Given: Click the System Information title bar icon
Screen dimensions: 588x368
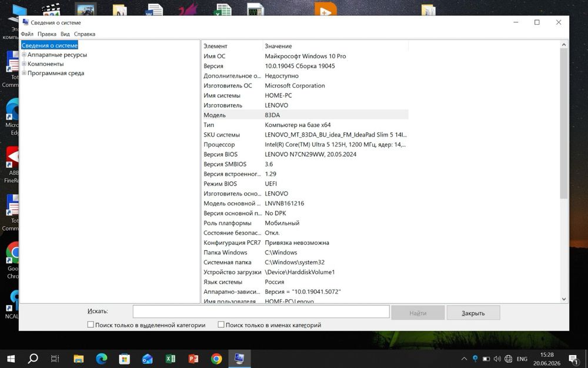Looking at the screenshot, I should click(x=25, y=22).
